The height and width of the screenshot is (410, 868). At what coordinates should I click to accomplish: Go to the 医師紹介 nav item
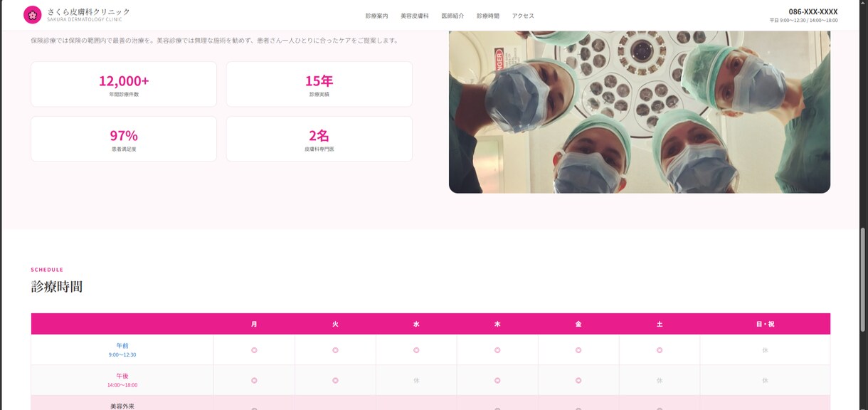tap(452, 16)
